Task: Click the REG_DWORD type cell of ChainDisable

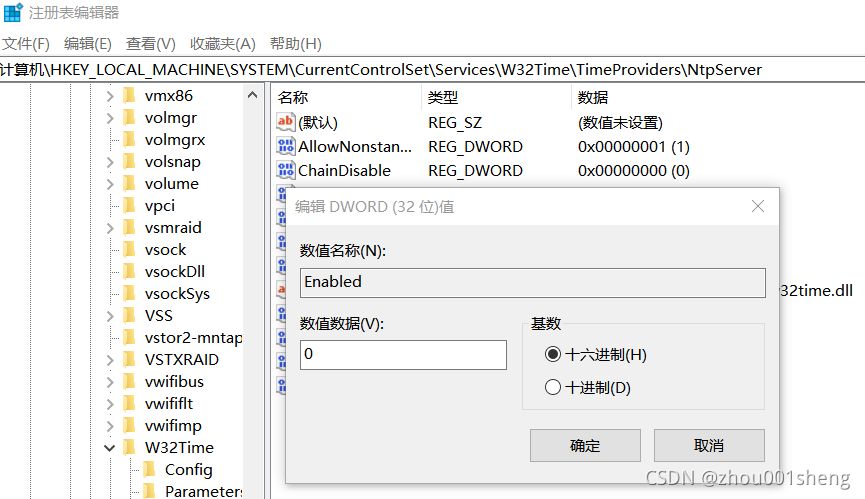Action: 475,170
